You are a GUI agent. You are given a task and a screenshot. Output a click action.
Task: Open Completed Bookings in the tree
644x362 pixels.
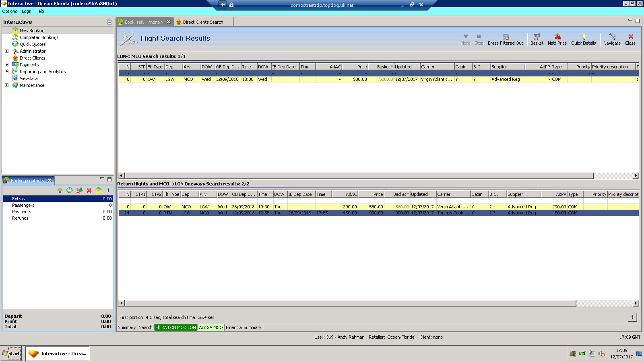coord(39,37)
